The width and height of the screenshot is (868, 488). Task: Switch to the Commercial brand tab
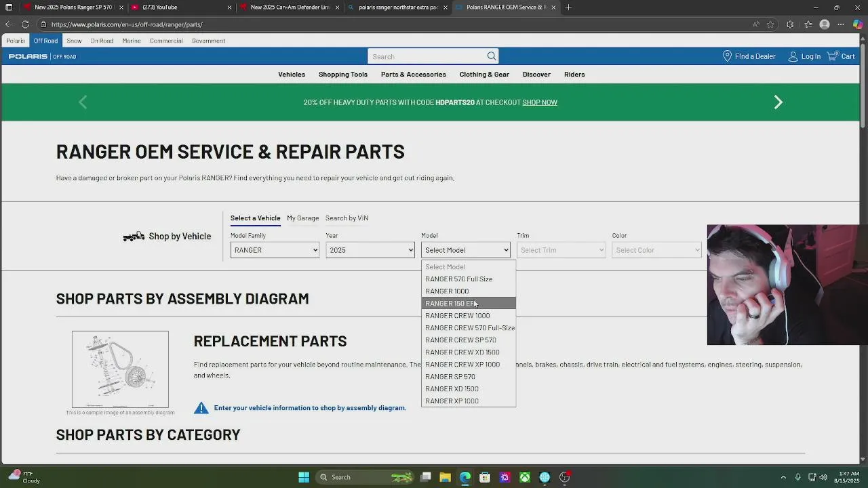point(166,41)
